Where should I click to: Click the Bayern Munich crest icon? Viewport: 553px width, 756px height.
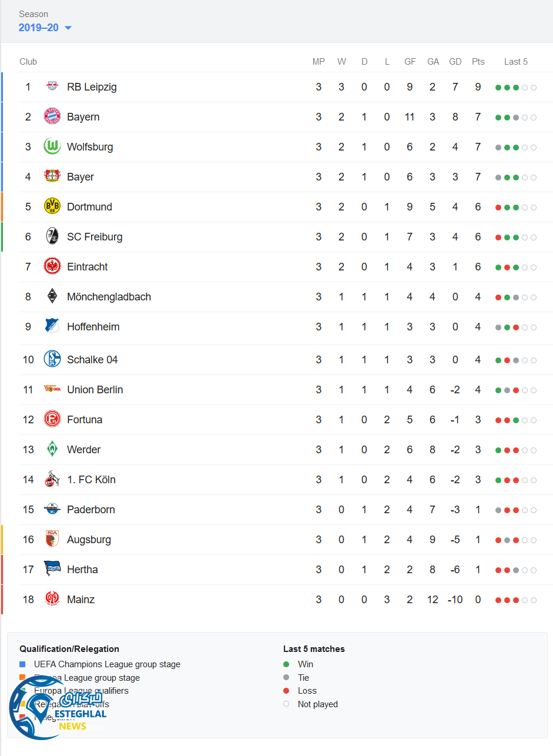tap(52, 116)
